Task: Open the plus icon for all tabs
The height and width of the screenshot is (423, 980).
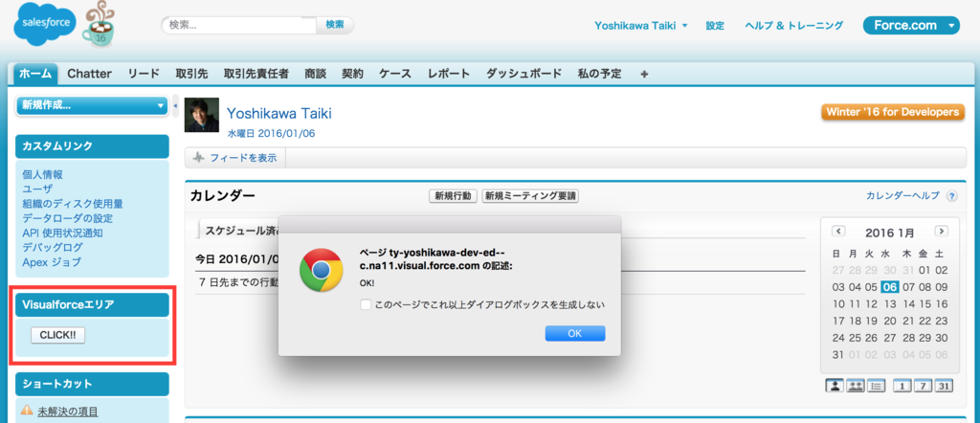Action: (x=644, y=74)
